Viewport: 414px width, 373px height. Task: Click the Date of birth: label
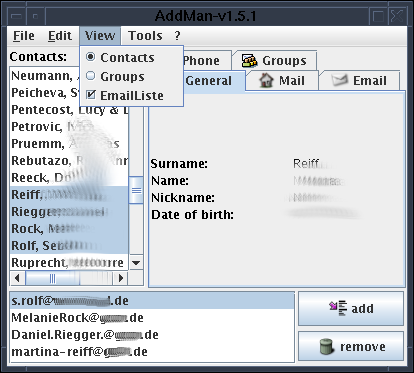pyautogui.click(x=192, y=215)
